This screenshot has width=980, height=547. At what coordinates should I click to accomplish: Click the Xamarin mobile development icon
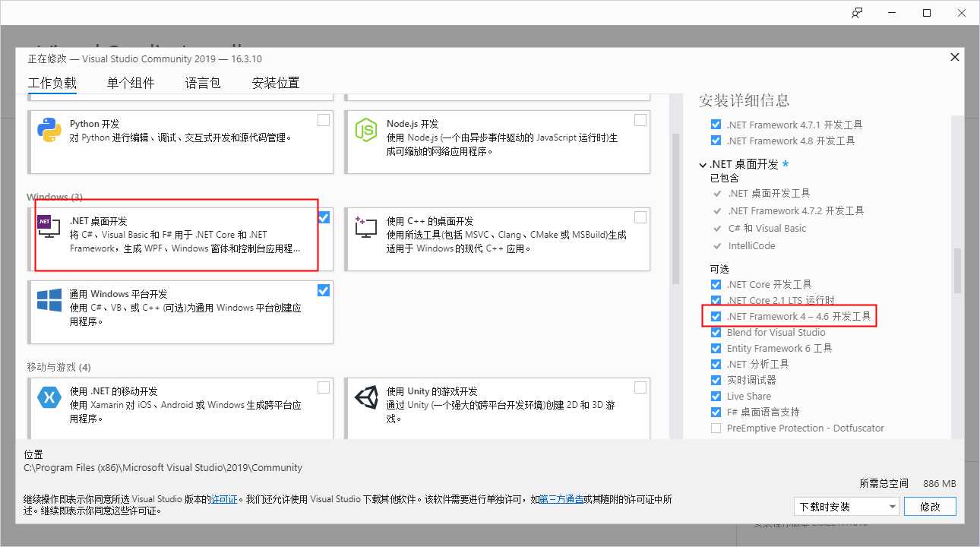49,397
